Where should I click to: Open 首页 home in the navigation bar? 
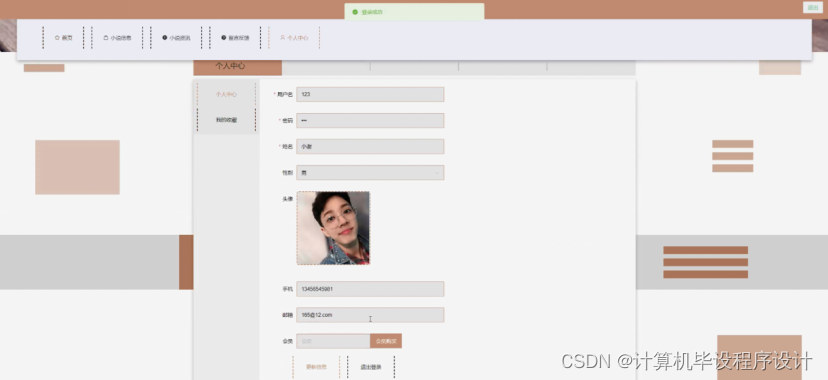(63, 38)
